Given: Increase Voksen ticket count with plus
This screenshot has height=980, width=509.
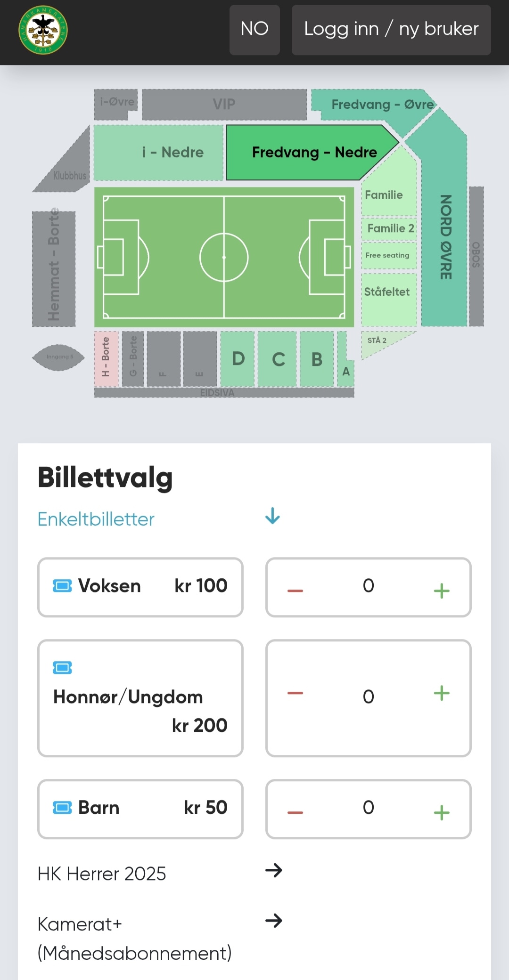Looking at the screenshot, I should [x=441, y=590].
